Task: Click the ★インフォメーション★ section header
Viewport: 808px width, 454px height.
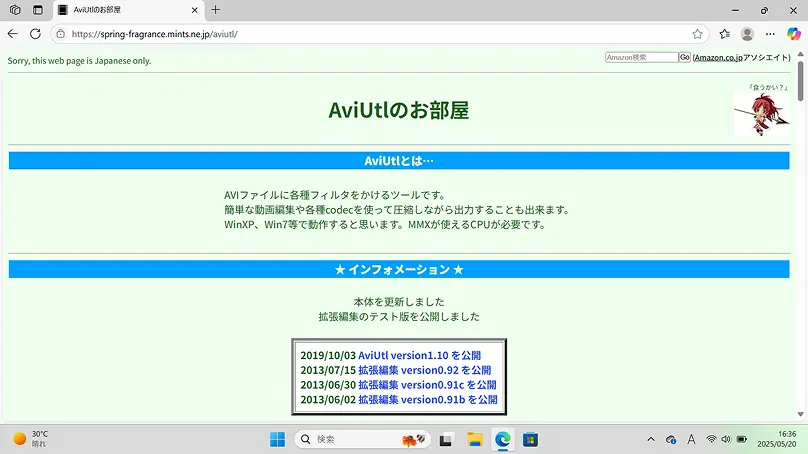Action: [399, 270]
